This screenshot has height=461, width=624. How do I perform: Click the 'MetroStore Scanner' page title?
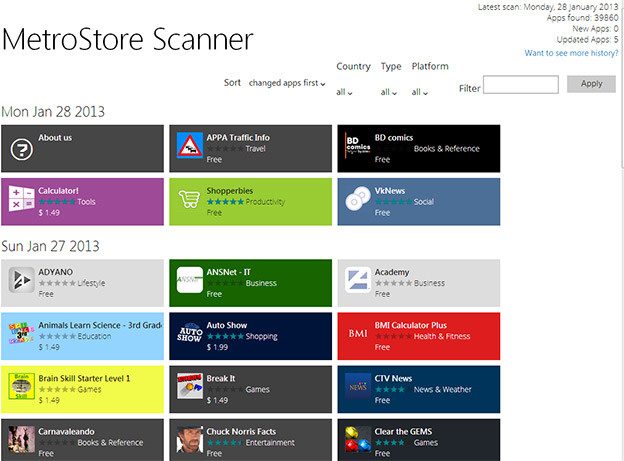[x=128, y=39]
